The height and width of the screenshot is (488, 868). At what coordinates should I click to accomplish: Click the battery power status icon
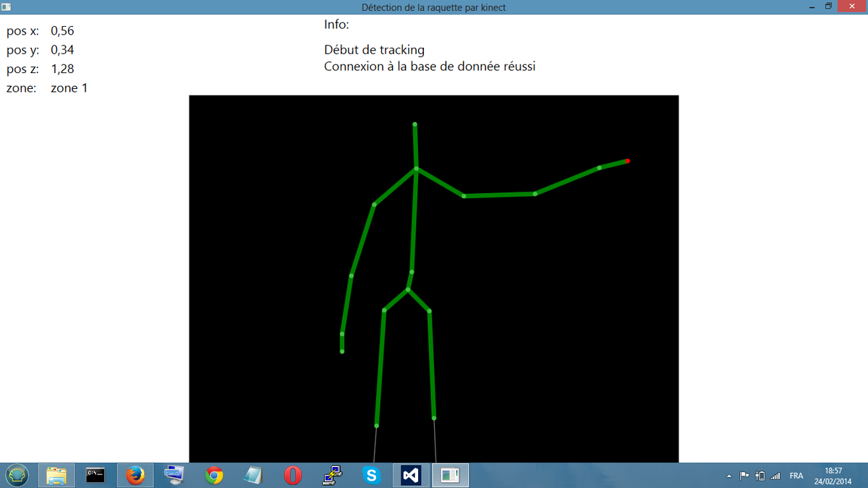[x=759, y=476]
